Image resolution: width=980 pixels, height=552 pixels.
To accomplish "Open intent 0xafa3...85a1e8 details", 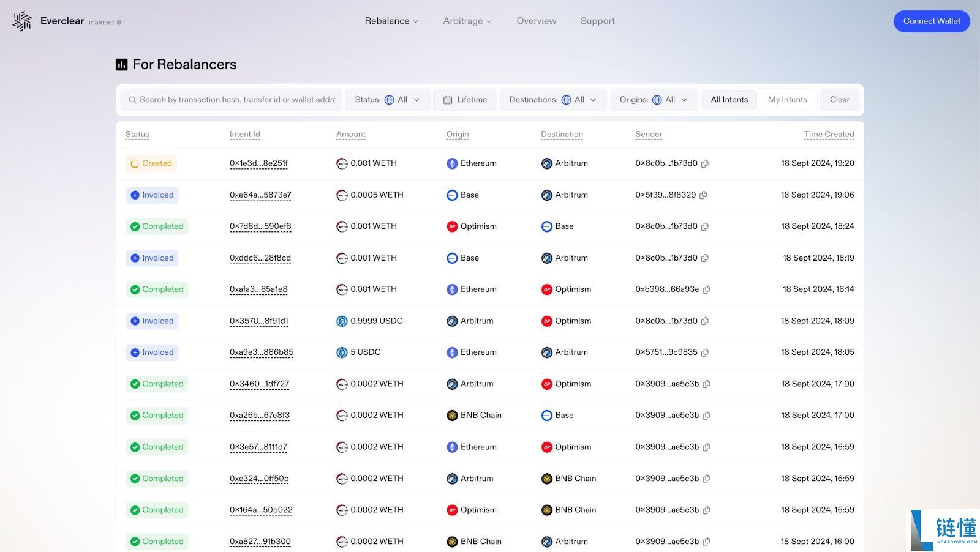I will click(x=258, y=289).
